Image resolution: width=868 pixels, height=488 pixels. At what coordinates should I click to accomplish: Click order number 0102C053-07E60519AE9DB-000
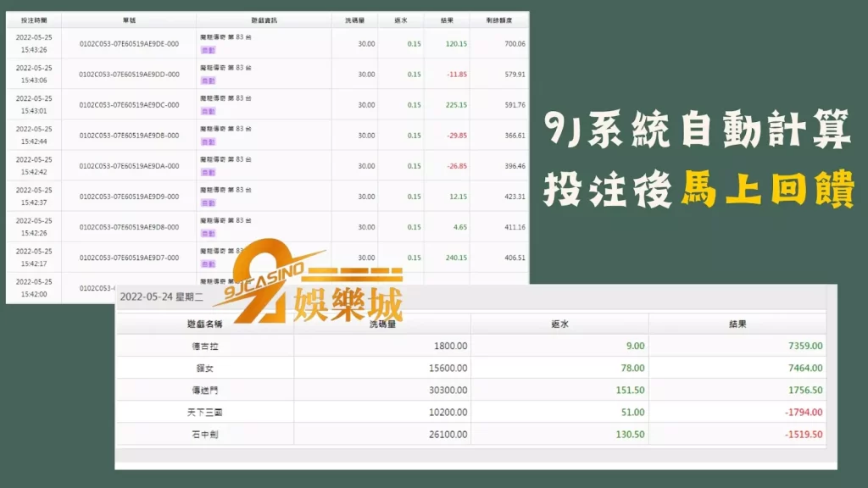129,135
